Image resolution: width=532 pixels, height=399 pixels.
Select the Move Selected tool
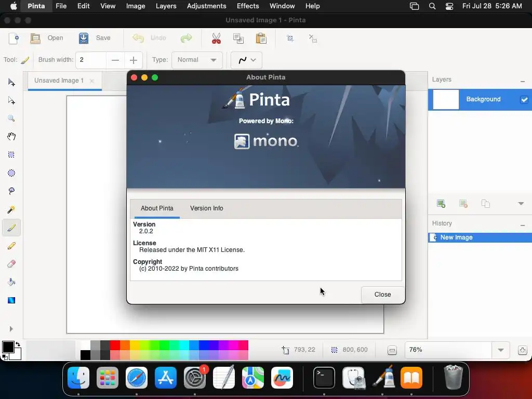coord(11,82)
